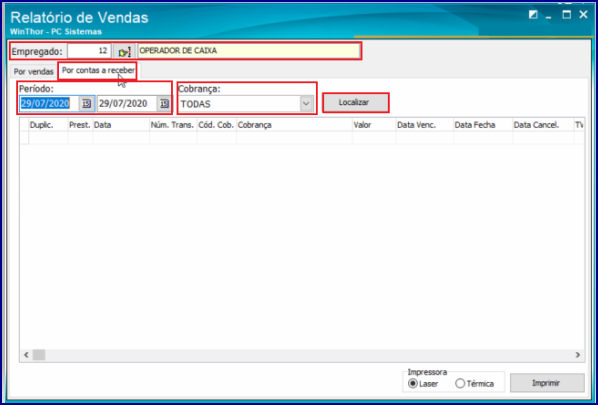Click the horizontal scrollbar thumb
Screen dimensions: 598x405
[x=39, y=355]
